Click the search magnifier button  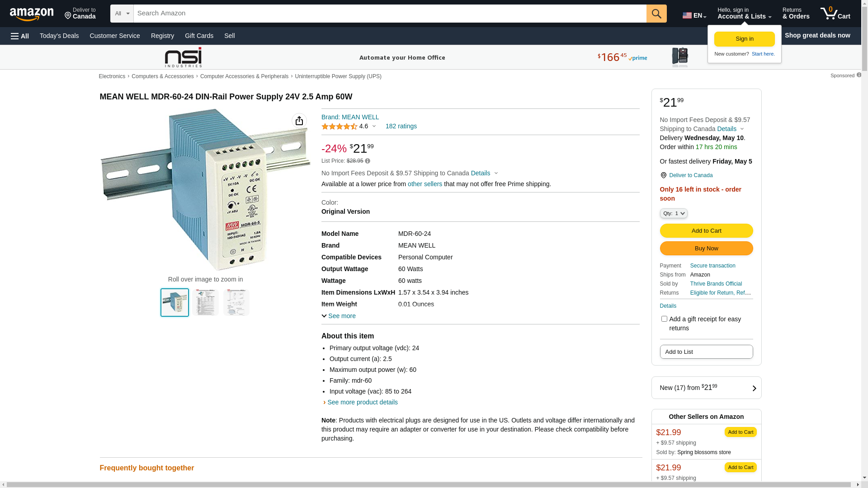pos(656,14)
